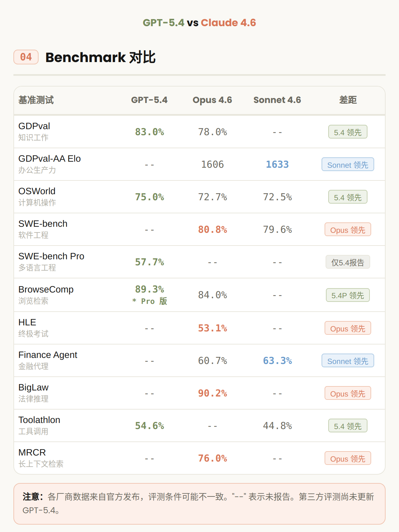Click the blue Elo score "1633"
399x532 pixels.
click(277, 164)
